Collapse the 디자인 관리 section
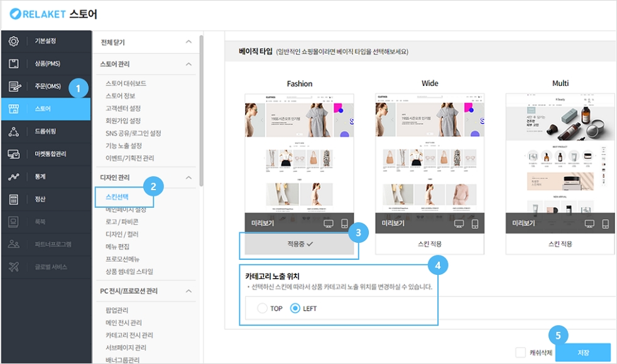This screenshot has width=617, height=364. point(188,178)
